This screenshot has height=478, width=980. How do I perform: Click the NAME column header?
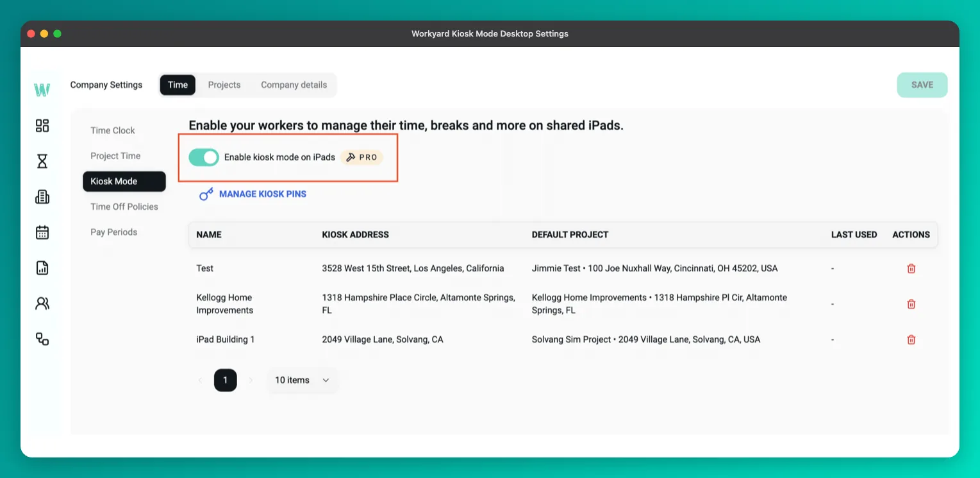(209, 235)
